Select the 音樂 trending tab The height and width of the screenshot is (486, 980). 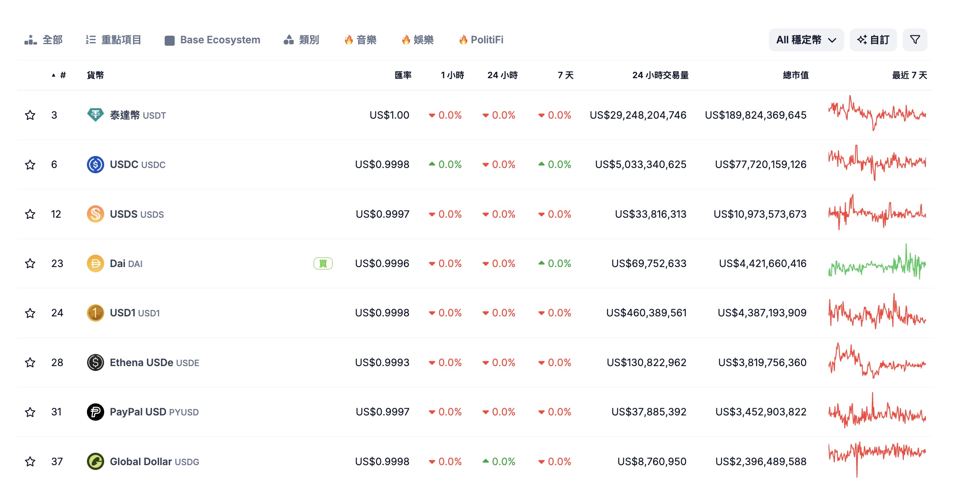[x=360, y=40]
